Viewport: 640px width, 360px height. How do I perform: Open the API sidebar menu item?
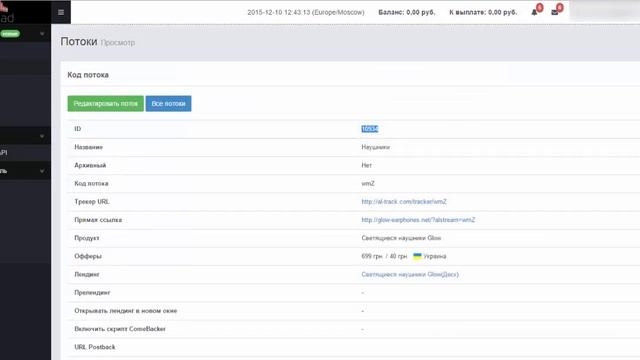point(25,153)
